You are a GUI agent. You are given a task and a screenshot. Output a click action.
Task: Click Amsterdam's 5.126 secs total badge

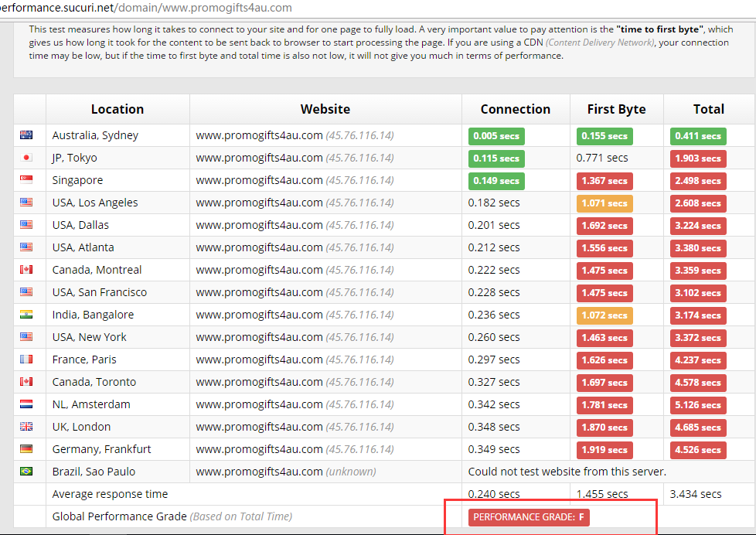pyautogui.click(x=698, y=405)
